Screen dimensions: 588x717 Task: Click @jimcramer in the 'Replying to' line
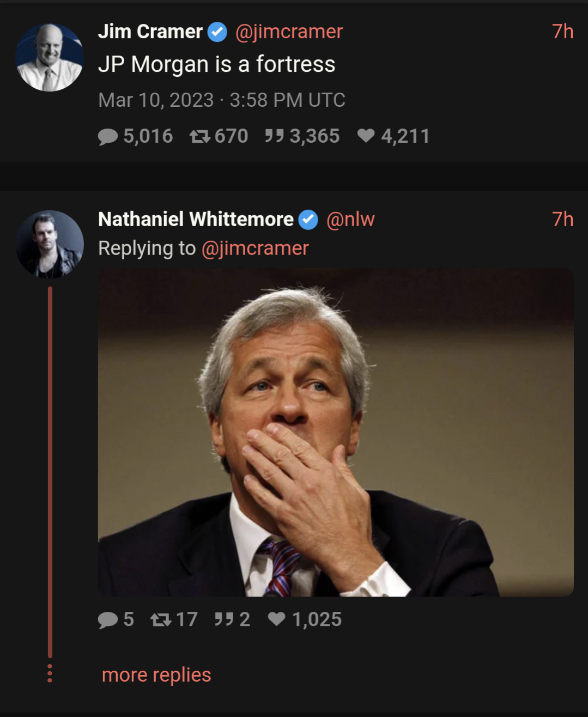255,248
